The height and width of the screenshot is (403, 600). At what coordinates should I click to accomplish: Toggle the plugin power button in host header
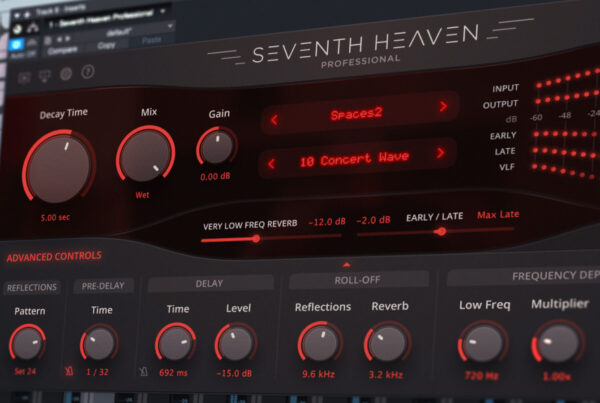[x=17, y=29]
